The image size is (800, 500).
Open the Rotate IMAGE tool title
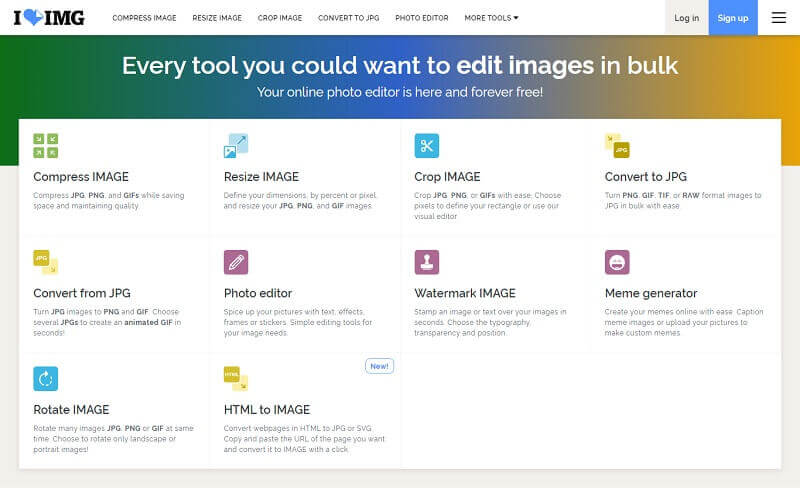tap(71, 410)
